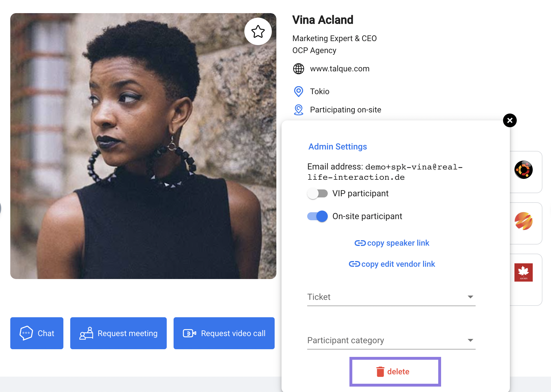551x392 pixels.
Task: Click Request meeting button
Action: (118, 333)
